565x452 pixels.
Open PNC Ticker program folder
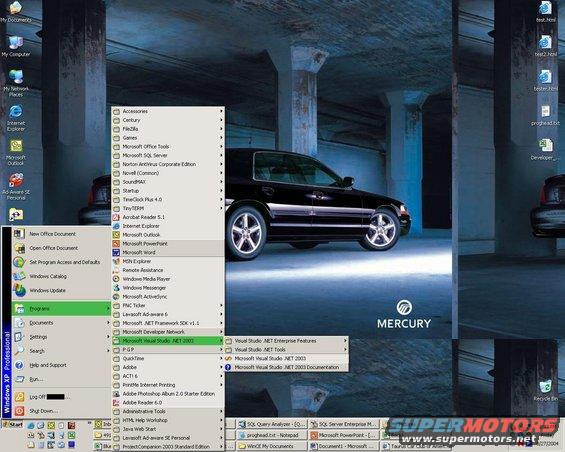click(x=168, y=305)
